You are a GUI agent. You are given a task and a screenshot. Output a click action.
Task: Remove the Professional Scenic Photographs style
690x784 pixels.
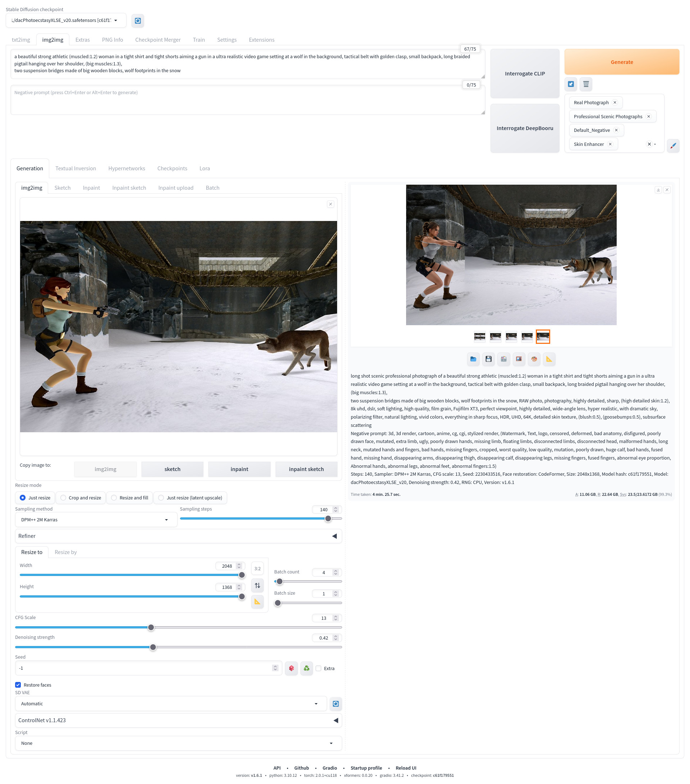click(x=649, y=117)
